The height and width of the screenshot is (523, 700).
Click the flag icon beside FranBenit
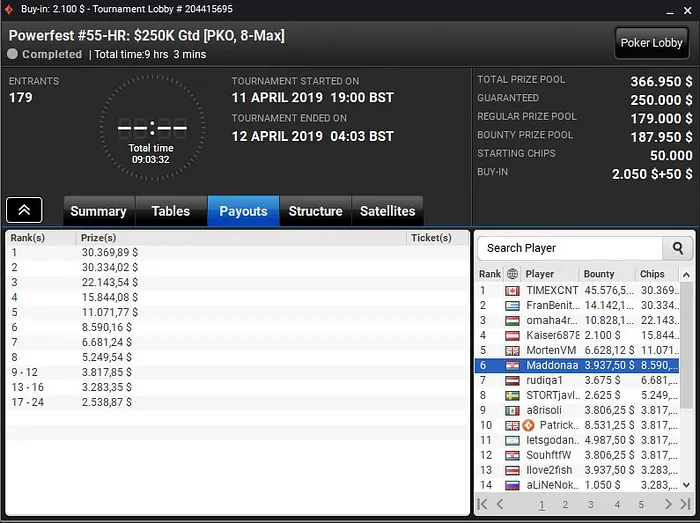point(512,306)
